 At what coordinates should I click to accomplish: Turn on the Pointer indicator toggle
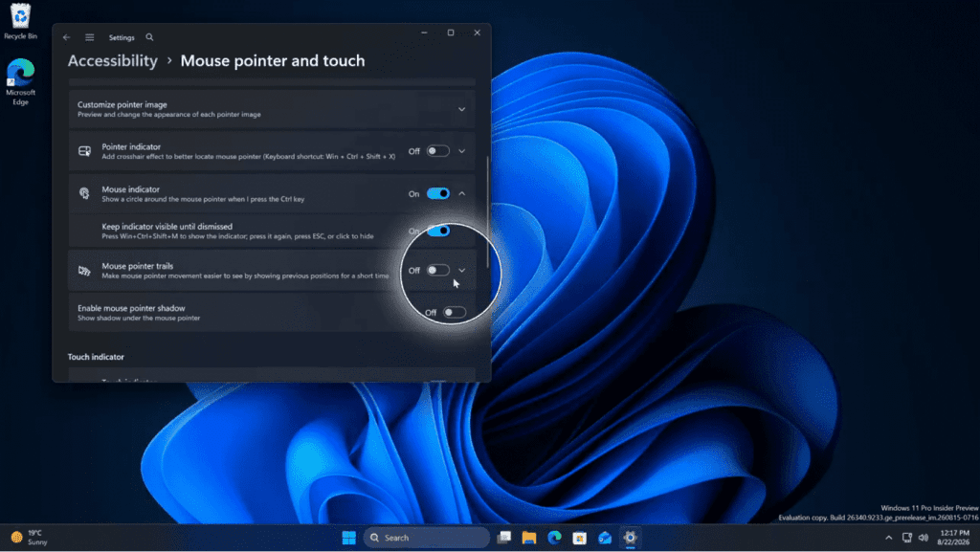pos(438,151)
